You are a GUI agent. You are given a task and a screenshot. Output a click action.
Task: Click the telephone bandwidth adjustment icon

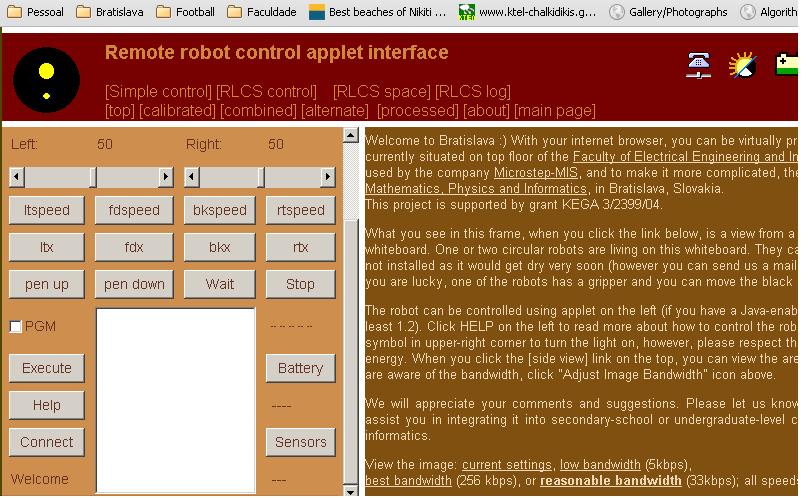point(698,65)
